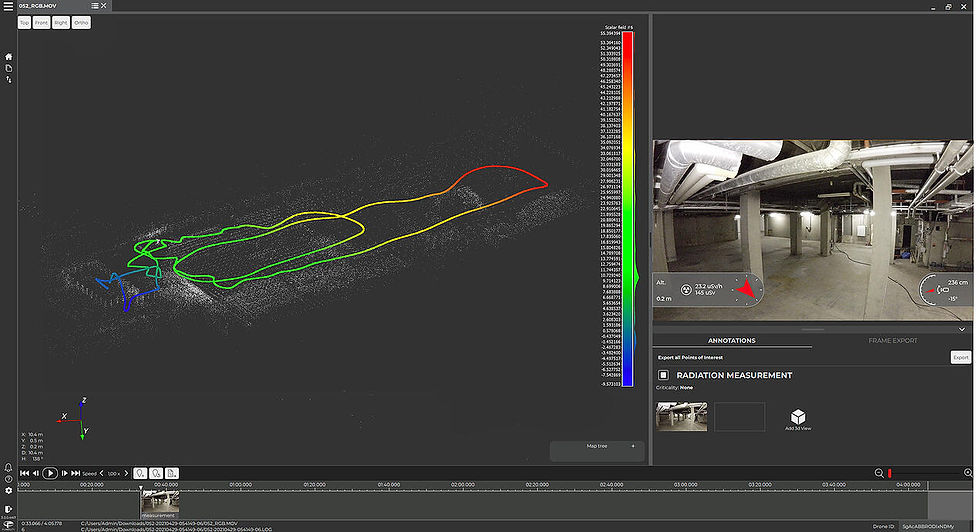This screenshot has width=980, height=532.
Task: Open the notifications bell icon
Action: point(9,467)
